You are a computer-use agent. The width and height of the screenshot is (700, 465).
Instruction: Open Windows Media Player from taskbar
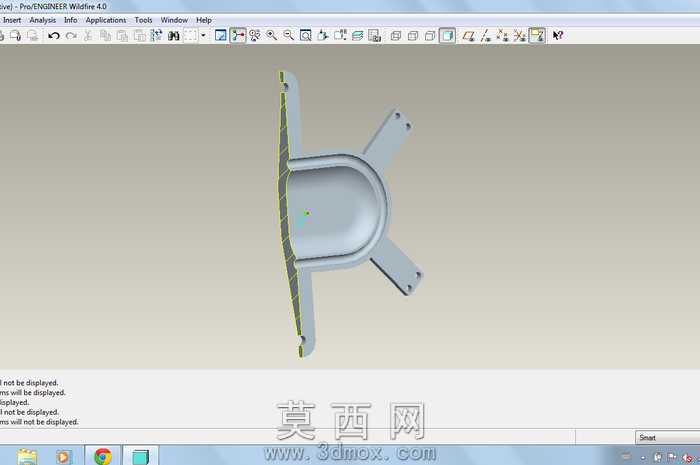coord(63,457)
